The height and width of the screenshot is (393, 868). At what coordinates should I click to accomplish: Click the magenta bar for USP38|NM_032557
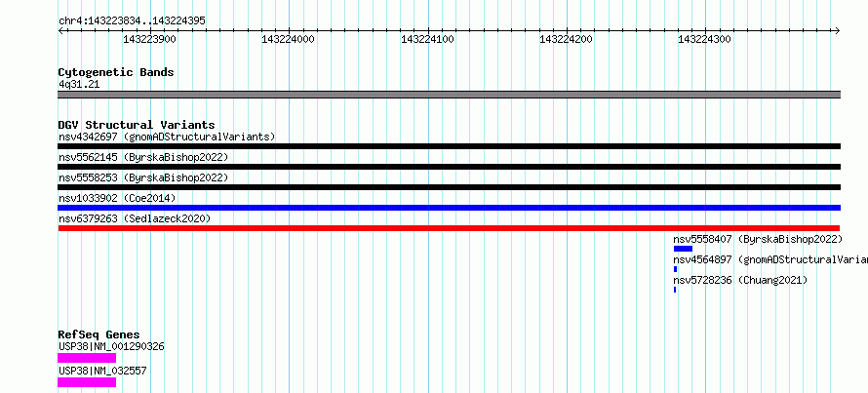(x=87, y=382)
